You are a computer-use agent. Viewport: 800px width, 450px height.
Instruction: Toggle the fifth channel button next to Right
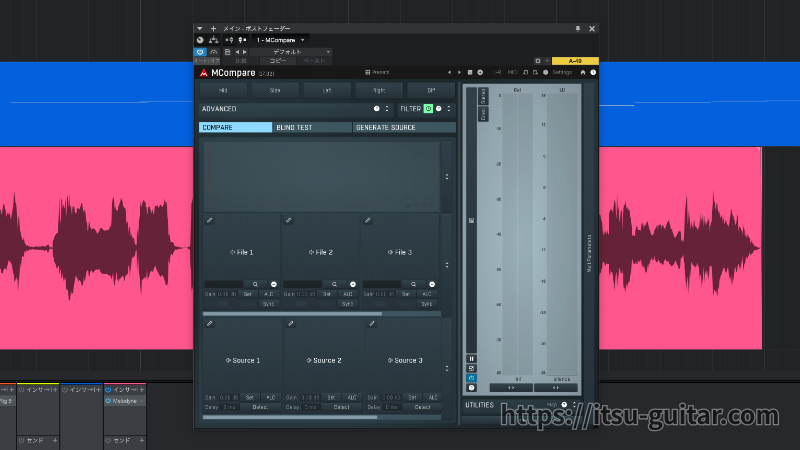tap(431, 90)
